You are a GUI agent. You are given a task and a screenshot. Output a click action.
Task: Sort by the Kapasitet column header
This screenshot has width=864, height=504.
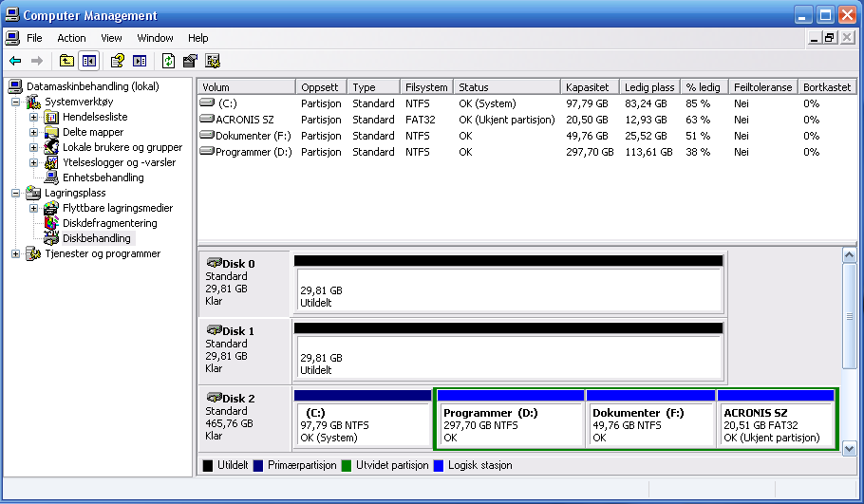(591, 87)
